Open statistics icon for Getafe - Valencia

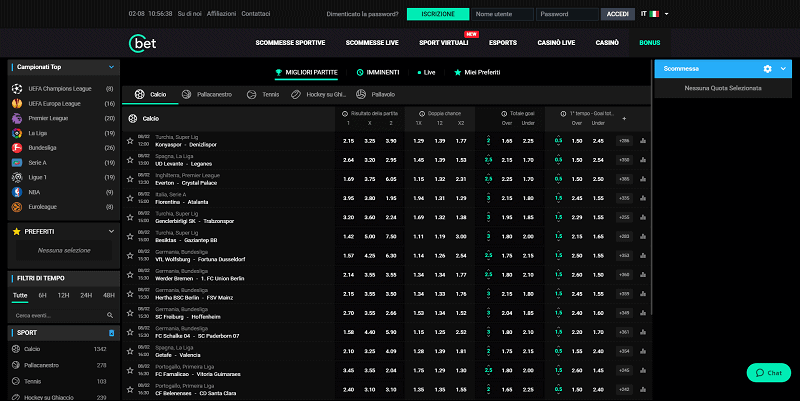643,351
